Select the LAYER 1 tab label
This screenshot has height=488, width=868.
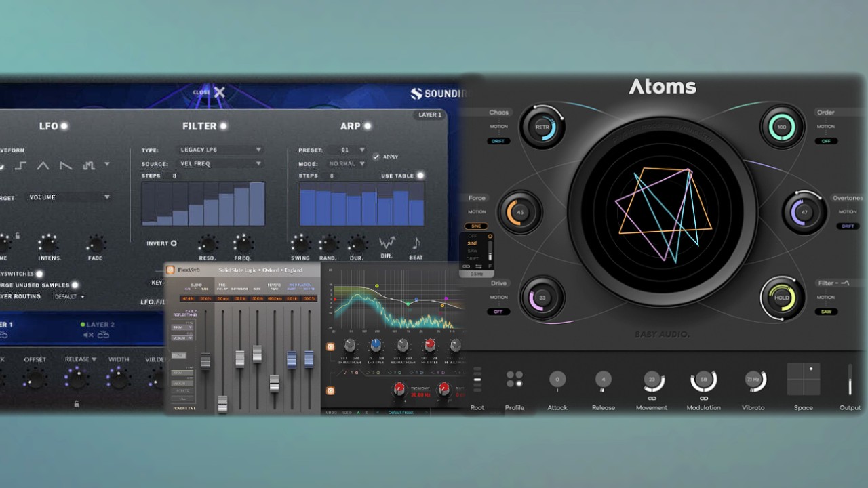[430, 115]
